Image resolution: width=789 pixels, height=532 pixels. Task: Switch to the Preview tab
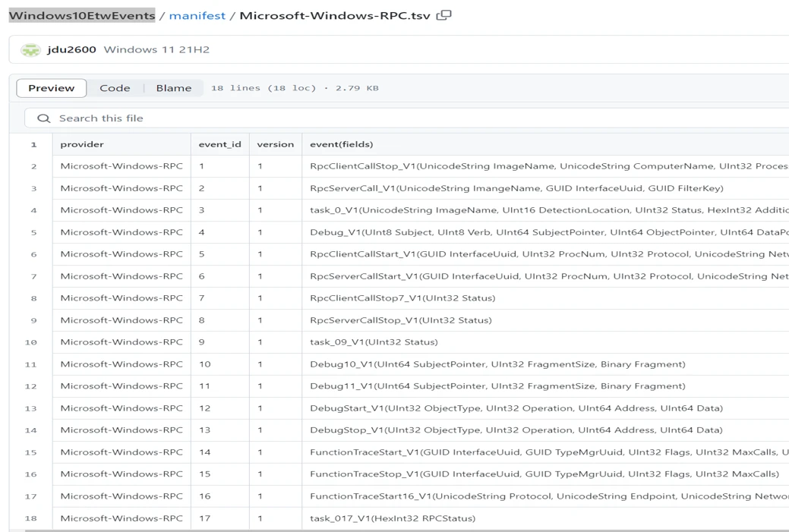click(52, 88)
